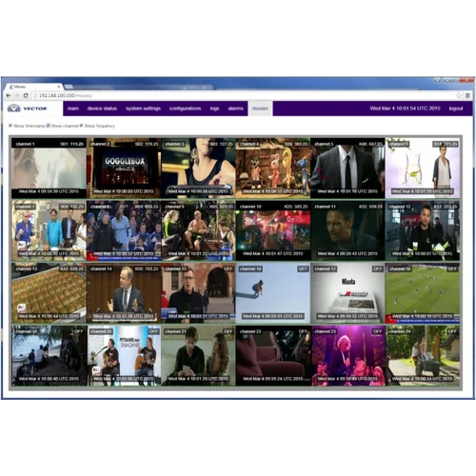Image resolution: width=476 pixels, height=476 pixels.
Task: Select the channel 18 football thumbnail
Action: (423, 293)
